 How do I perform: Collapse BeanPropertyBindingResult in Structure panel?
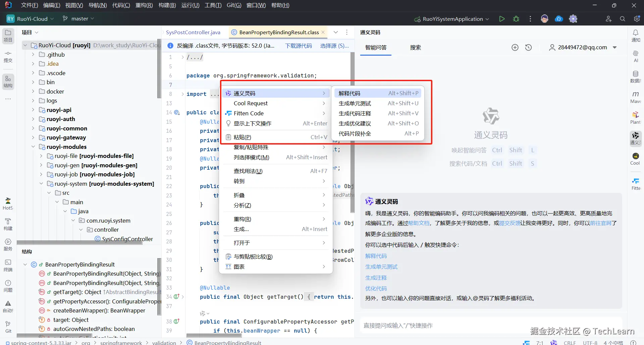point(25,265)
